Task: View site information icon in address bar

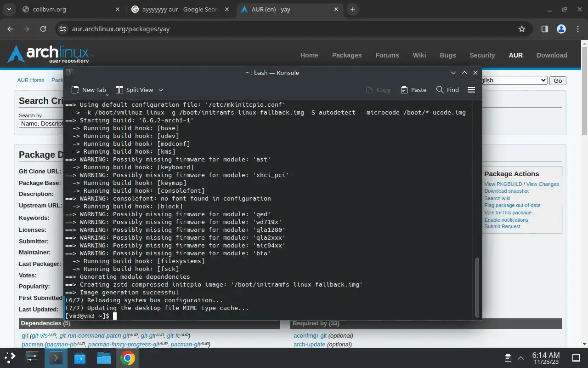Action: 63,29
